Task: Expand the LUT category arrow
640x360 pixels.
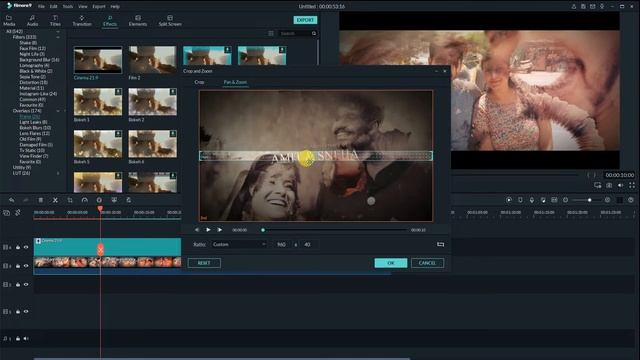Action: click(58, 173)
